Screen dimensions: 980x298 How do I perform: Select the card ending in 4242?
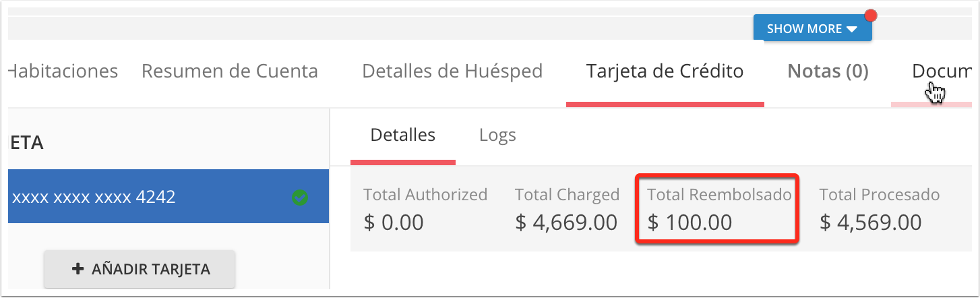(169, 197)
